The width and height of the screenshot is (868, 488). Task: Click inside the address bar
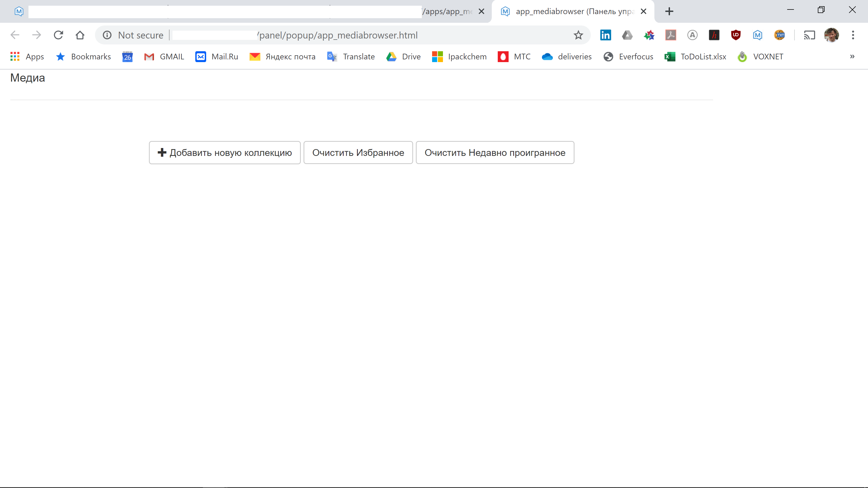[337, 35]
